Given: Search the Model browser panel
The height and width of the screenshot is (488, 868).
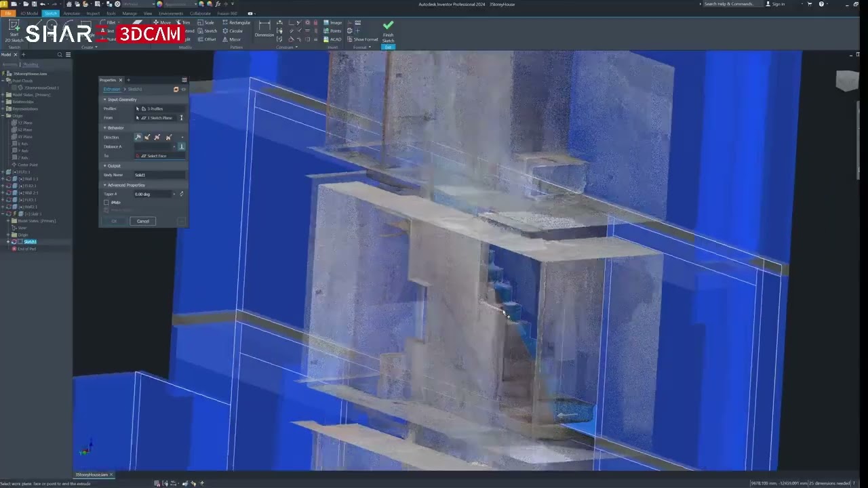Looking at the screenshot, I should coord(60,55).
